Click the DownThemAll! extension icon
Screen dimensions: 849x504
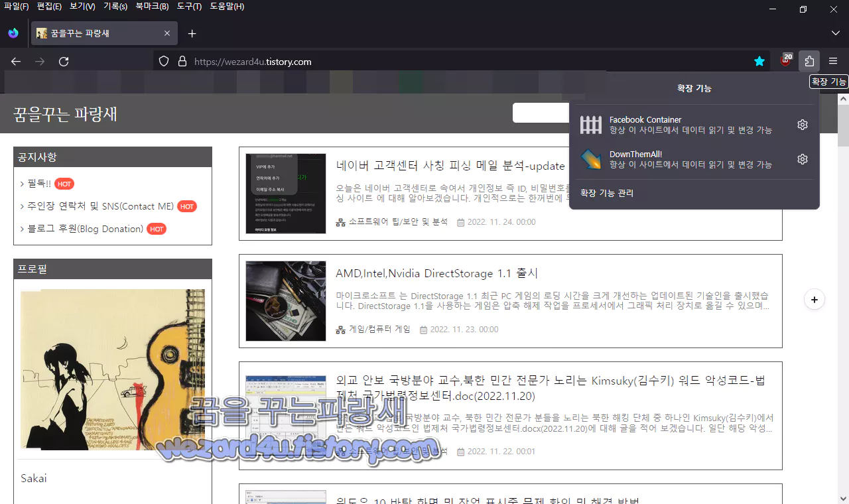tap(591, 159)
